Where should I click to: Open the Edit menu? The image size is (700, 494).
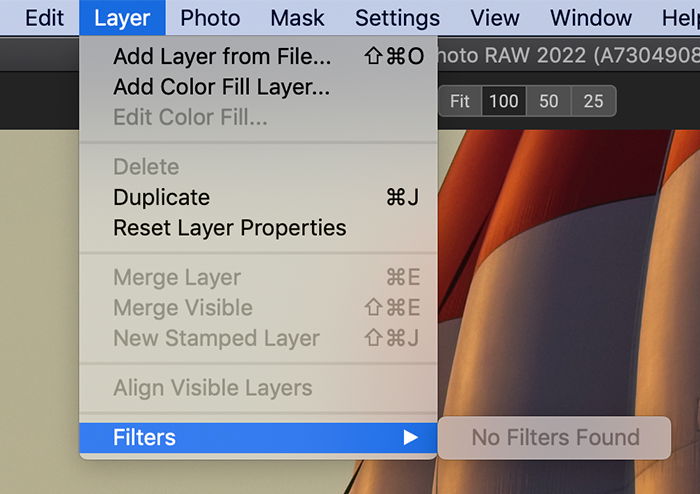44,18
